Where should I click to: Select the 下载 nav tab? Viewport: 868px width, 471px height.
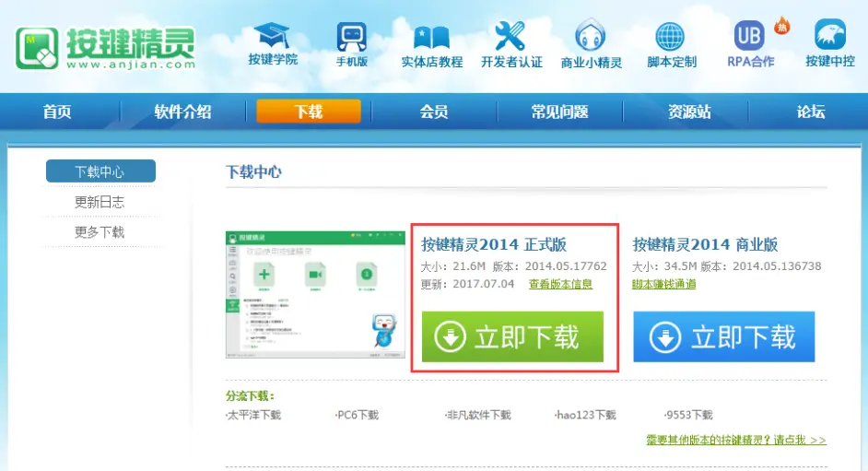pos(309,112)
